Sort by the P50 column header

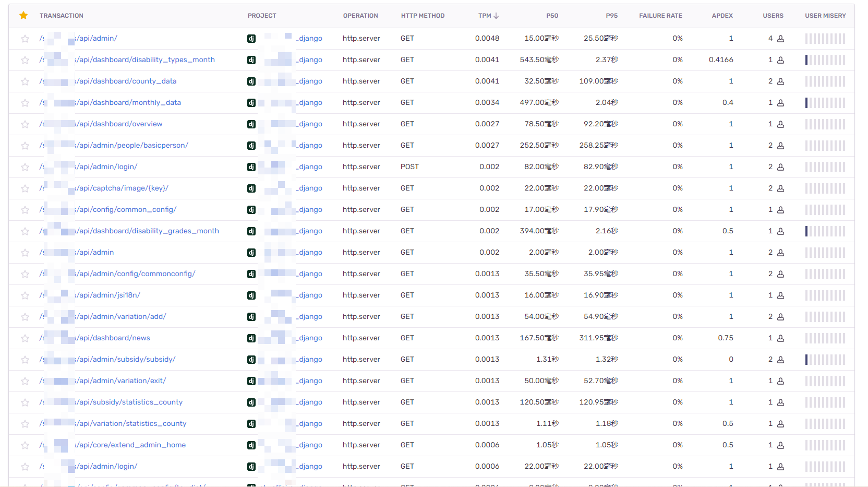(552, 16)
